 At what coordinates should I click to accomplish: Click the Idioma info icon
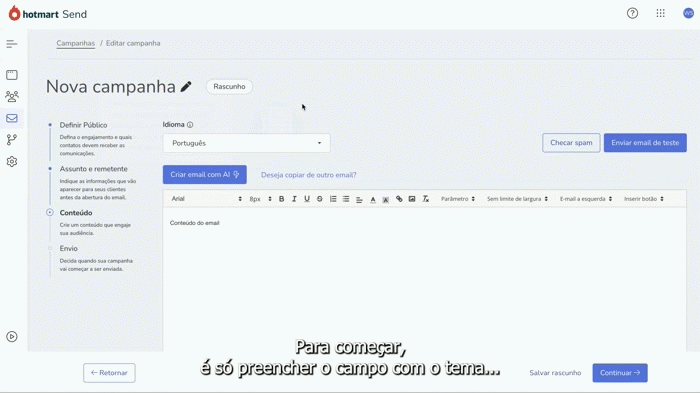tap(190, 125)
